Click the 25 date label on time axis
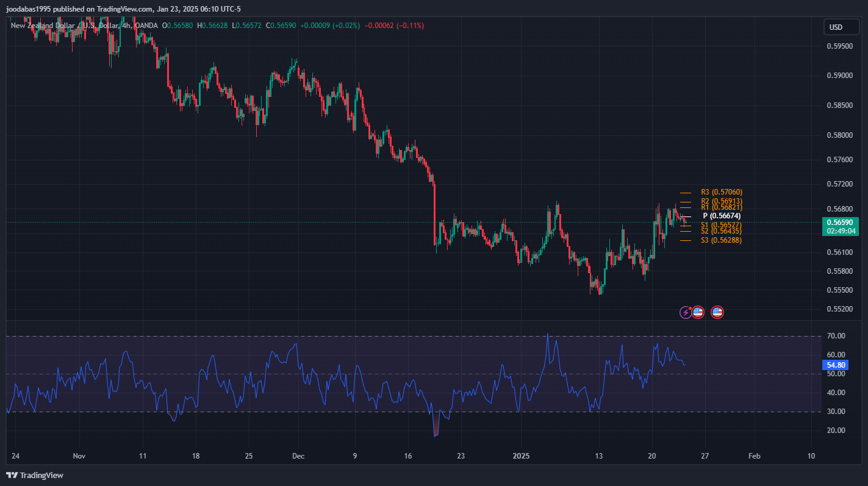 click(x=248, y=456)
